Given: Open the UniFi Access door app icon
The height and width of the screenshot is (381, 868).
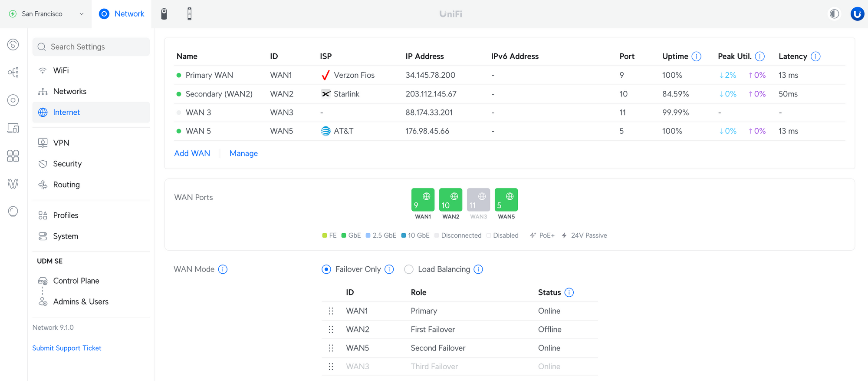Looking at the screenshot, I should [189, 14].
